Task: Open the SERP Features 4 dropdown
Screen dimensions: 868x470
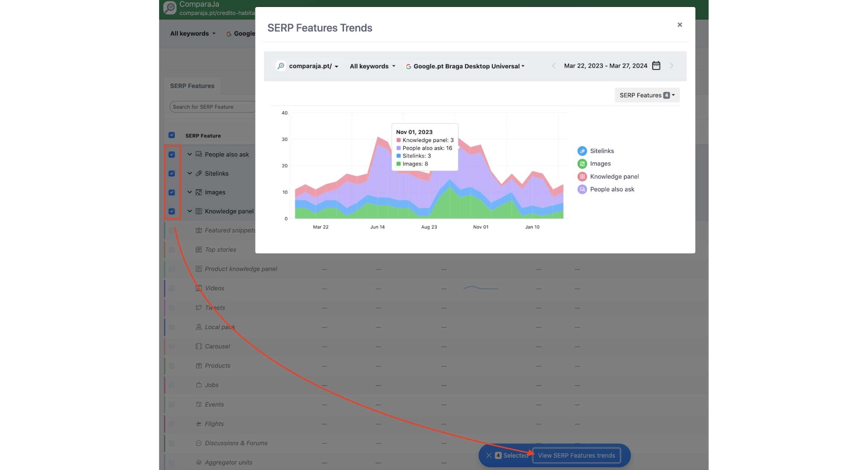Action: tap(647, 95)
